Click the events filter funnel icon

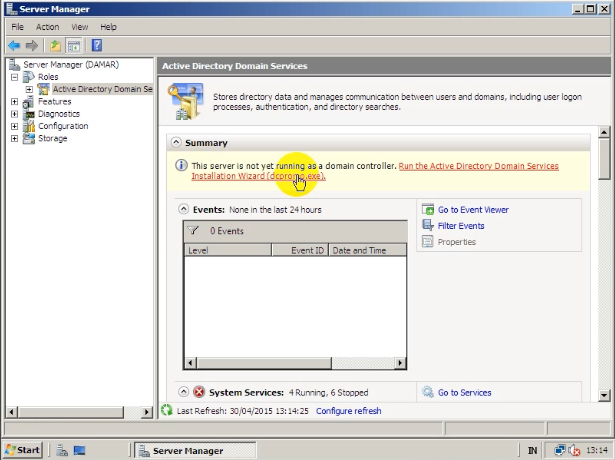click(x=193, y=230)
